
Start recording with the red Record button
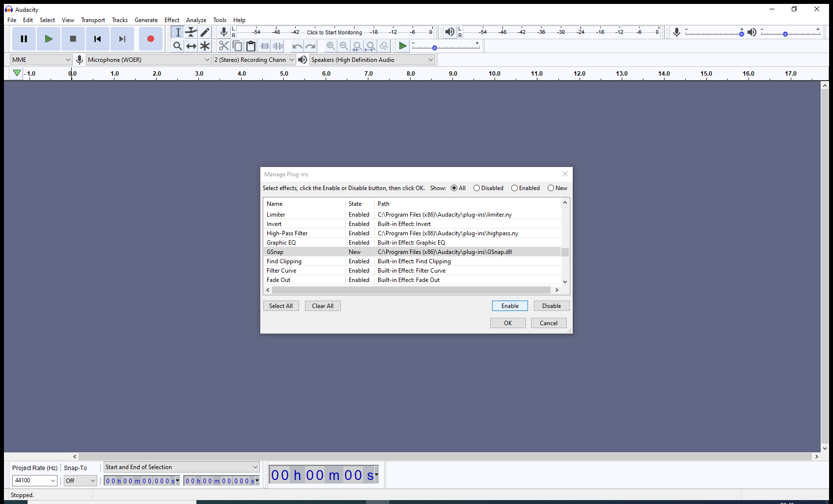151,39
